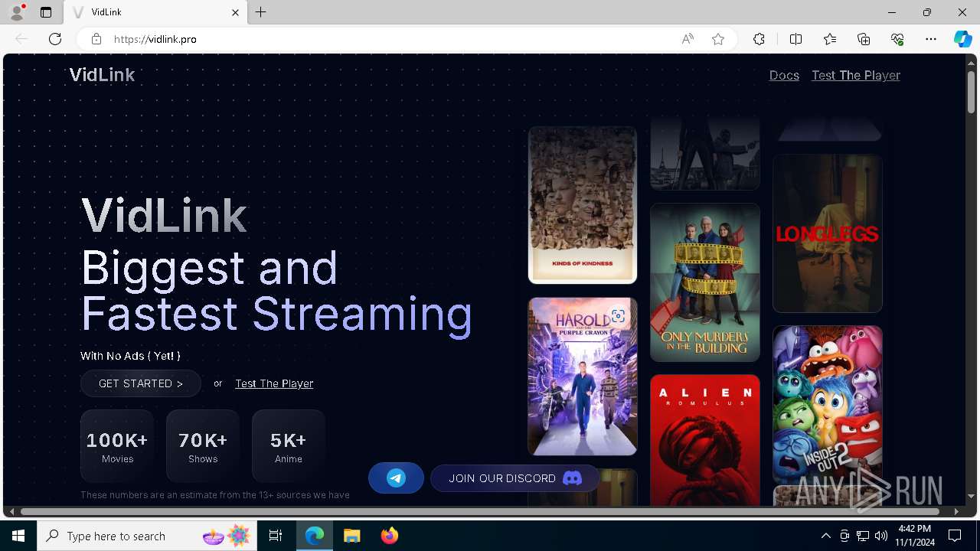The height and width of the screenshot is (551, 980).
Task: Click horizontal scrollbar right arrow
Action: pos(955,511)
